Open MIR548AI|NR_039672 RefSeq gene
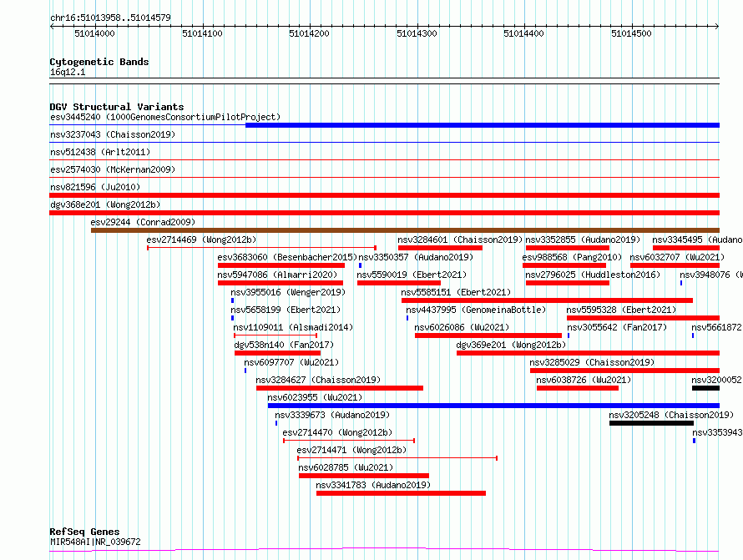Screen dimensions: 743x560 click(x=95, y=542)
